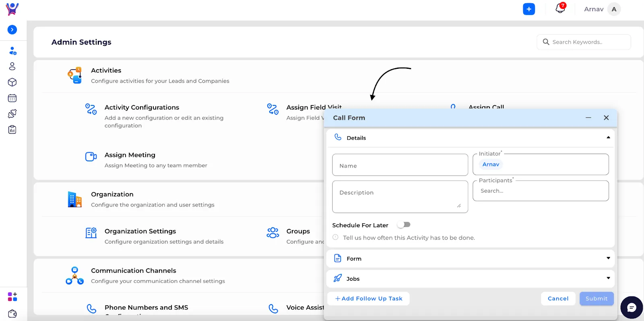Click the Search Keywords field
The height and width of the screenshot is (321, 644).
coord(584,42)
